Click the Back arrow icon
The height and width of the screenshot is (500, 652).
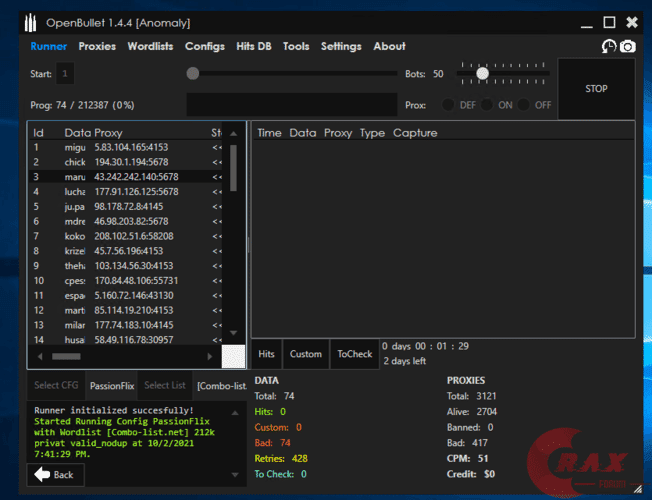pos(43,474)
